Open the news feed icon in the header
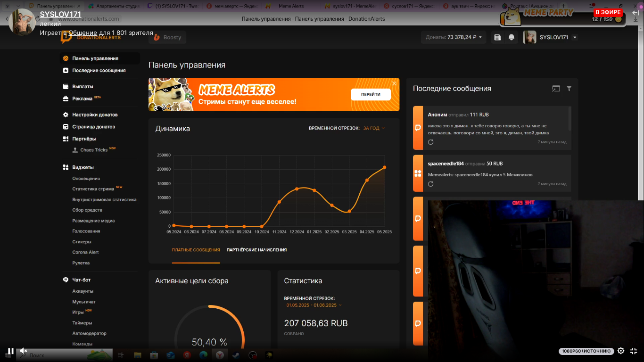 tap(497, 37)
